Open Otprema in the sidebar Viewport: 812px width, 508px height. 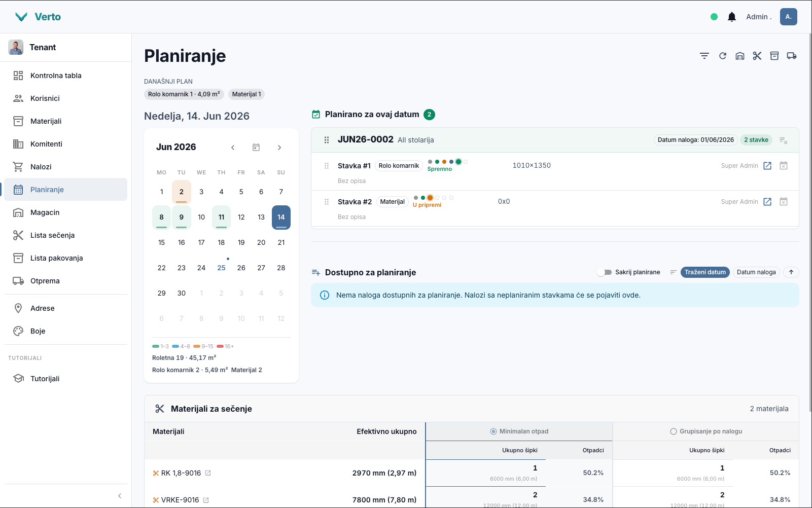click(x=65, y=281)
